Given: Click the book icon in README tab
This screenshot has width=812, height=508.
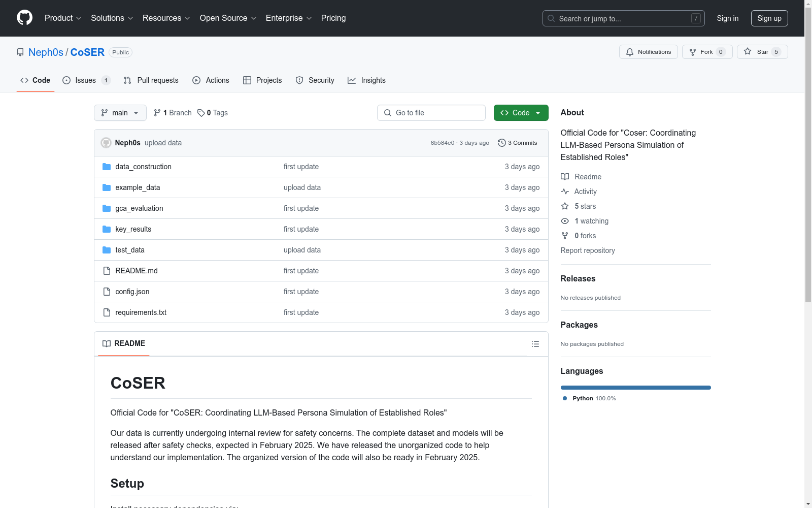Looking at the screenshot, I should pos(107,343).
